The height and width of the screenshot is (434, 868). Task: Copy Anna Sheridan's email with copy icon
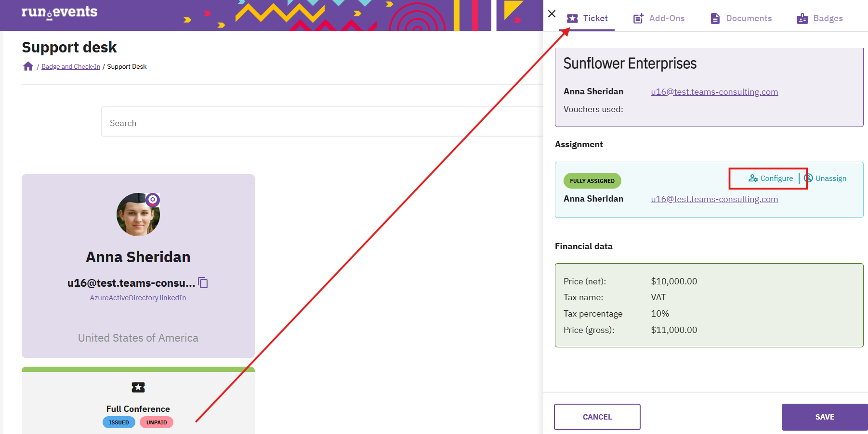pos(203,283)
